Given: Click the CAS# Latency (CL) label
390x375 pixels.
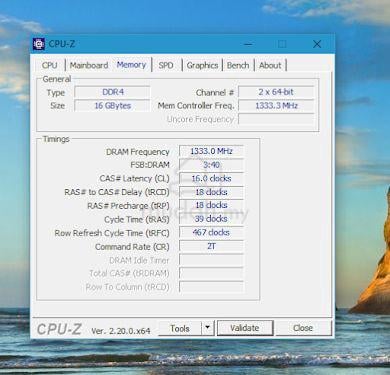Looking at the screenshot, I should point(134,179).
